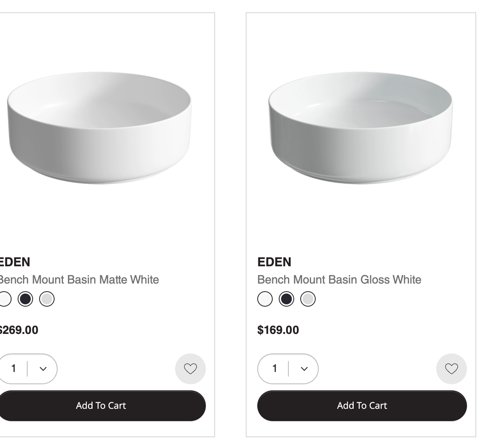The height and width of the screenshot is (448, 490).
Task: Click EDEN heading above Matte White basin
Action: point(15,262)
